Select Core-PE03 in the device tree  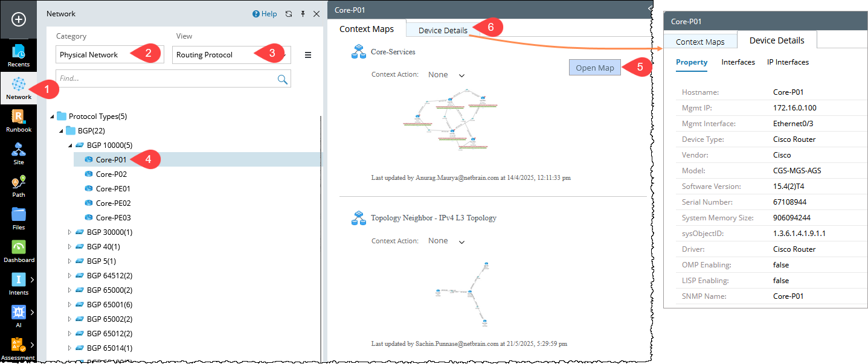point(113,217)
